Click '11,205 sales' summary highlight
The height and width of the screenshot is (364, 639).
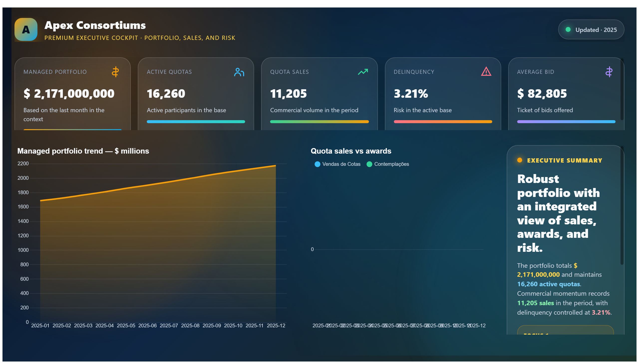click(535, 303)
